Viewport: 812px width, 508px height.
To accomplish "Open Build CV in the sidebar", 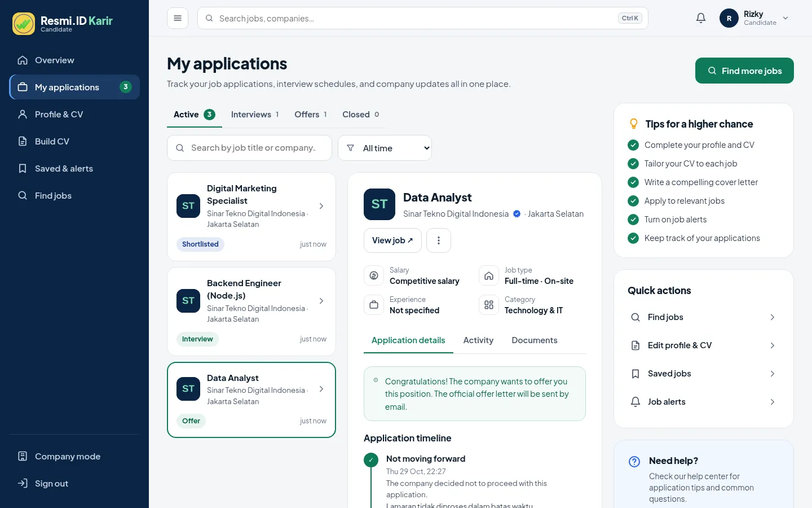I will point(74,142).
